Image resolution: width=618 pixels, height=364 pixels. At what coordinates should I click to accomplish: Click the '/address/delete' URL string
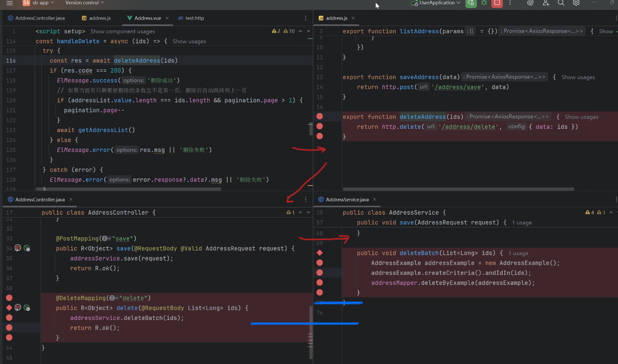coord(468,127)
